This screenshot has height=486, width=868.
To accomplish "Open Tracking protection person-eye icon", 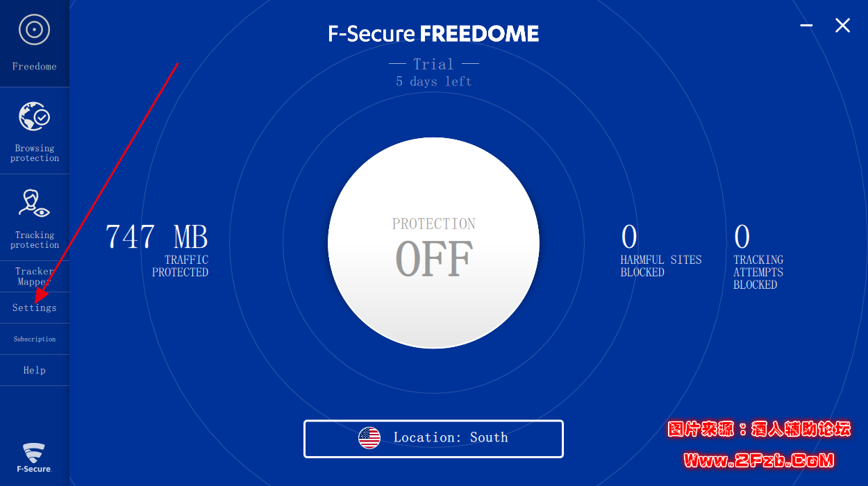I will pyautogui.click(x=34, y=203).
